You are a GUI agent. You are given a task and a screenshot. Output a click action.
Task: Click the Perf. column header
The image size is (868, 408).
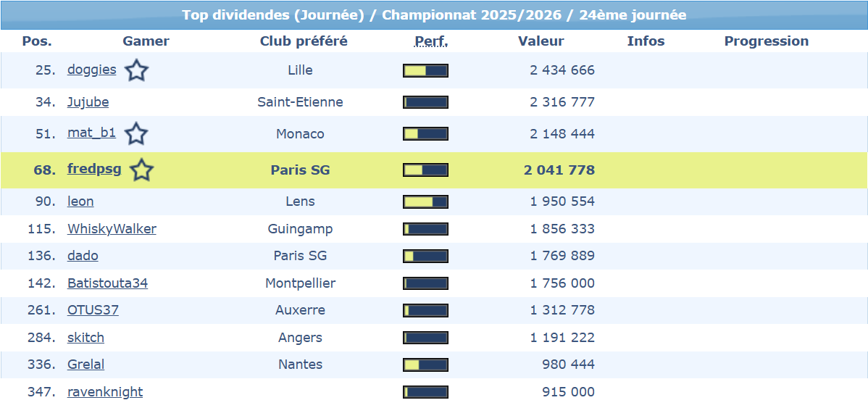pos(431,41)
